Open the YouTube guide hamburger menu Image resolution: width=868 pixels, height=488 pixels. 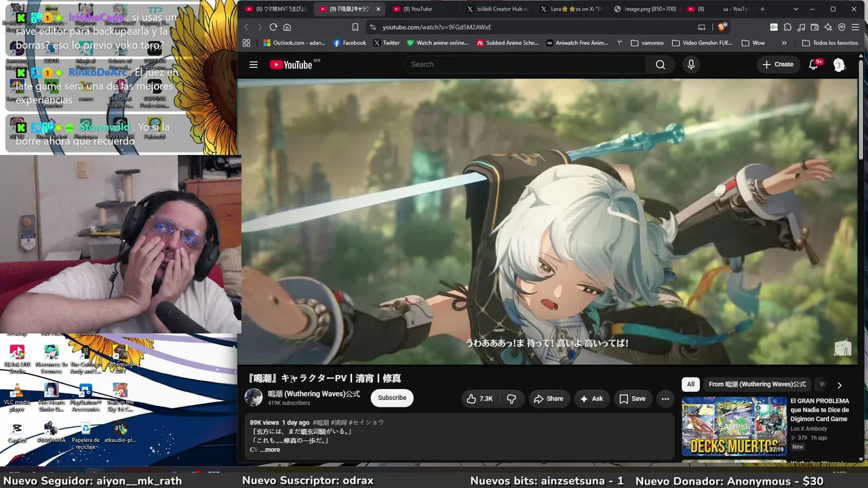click(254, 65)
